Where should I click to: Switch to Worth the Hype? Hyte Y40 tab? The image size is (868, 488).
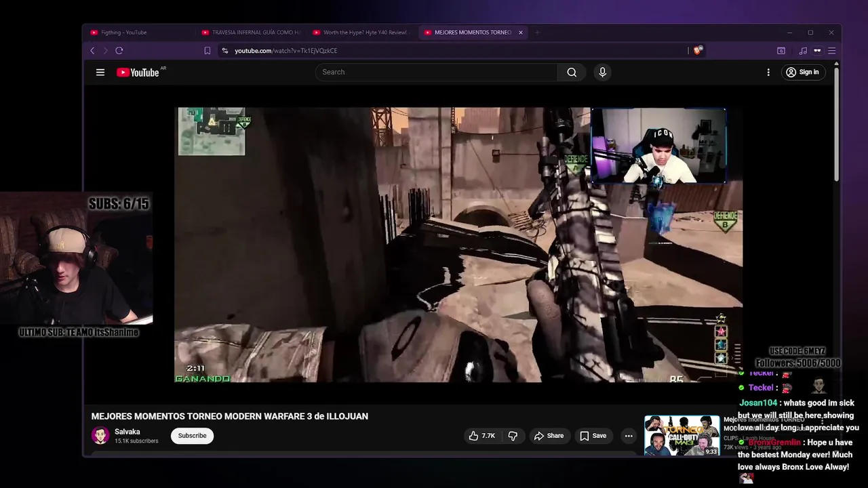point(361,33)
